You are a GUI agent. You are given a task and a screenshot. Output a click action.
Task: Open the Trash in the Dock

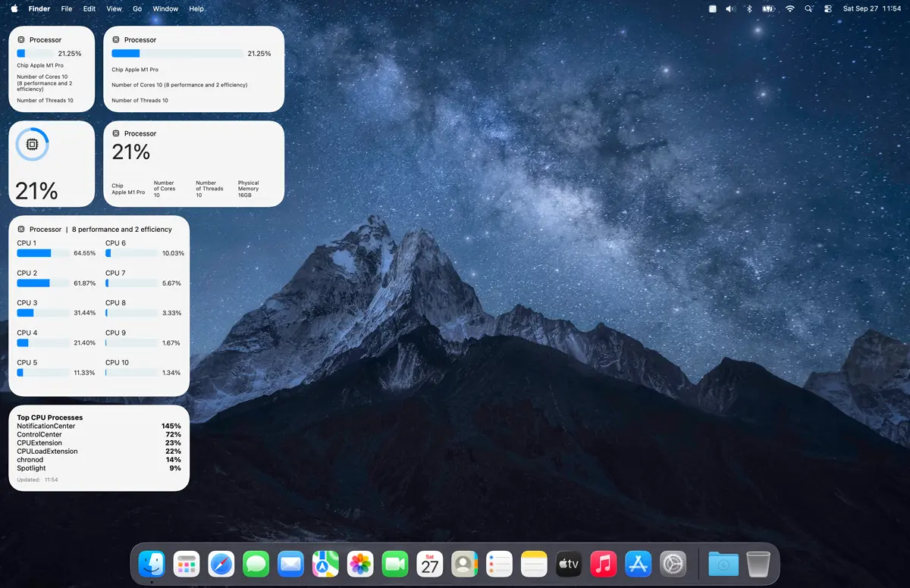point(758,564)
